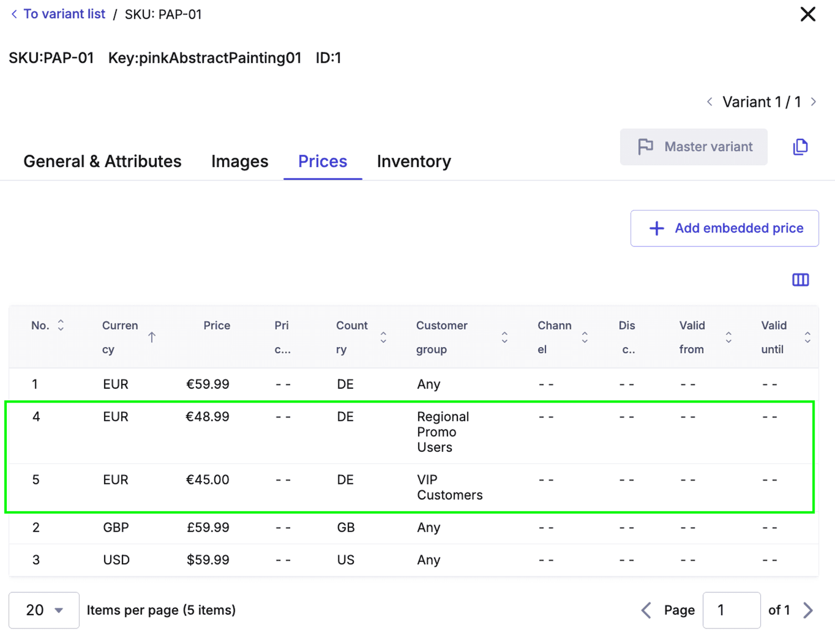Open the Images tab
Viewport: 835px width, 644px height.
[239, 161]
